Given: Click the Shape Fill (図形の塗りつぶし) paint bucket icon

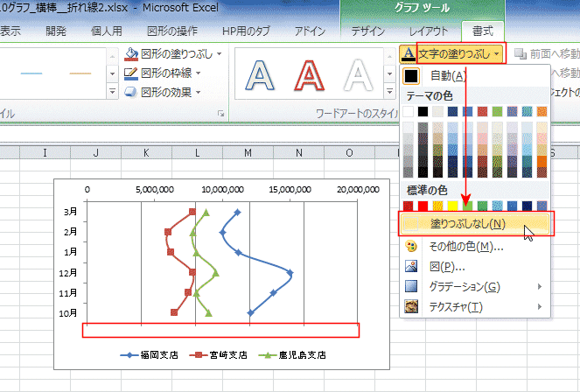Looking at the screenshot, I should tap(131, 54).
